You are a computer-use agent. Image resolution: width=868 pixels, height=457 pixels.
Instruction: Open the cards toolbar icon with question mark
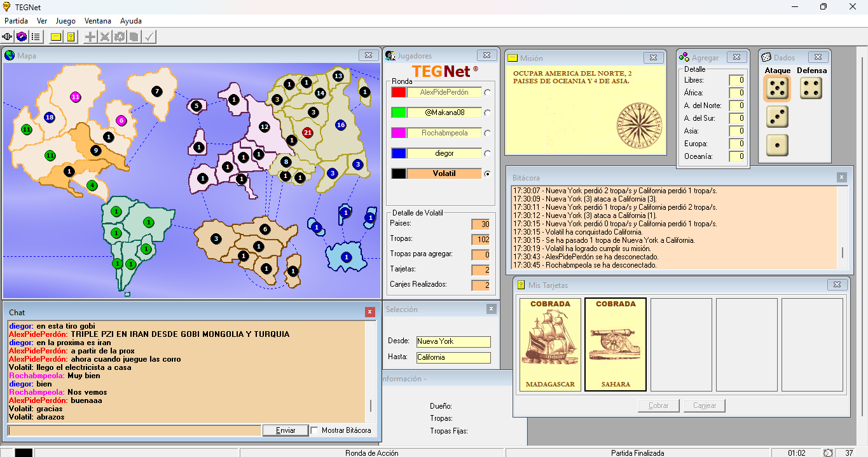pyautogui.click(x=71, y=37)
